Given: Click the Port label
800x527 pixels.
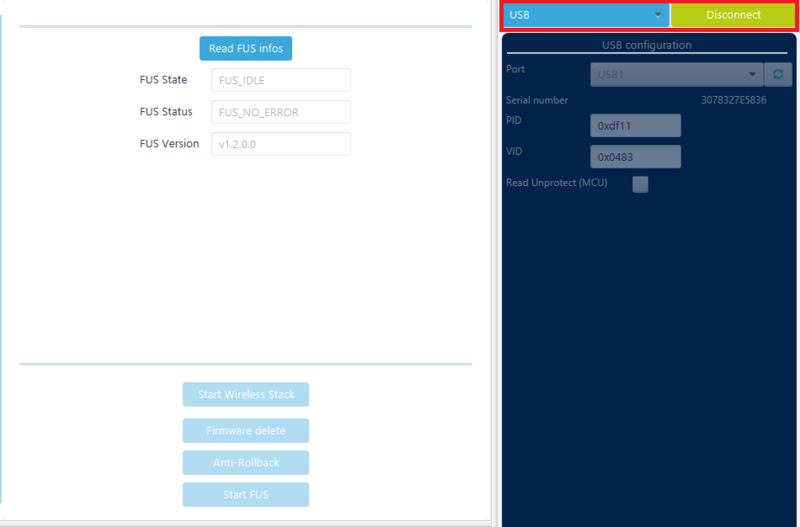Looking at the screenshot, I should tap(515, 69).
